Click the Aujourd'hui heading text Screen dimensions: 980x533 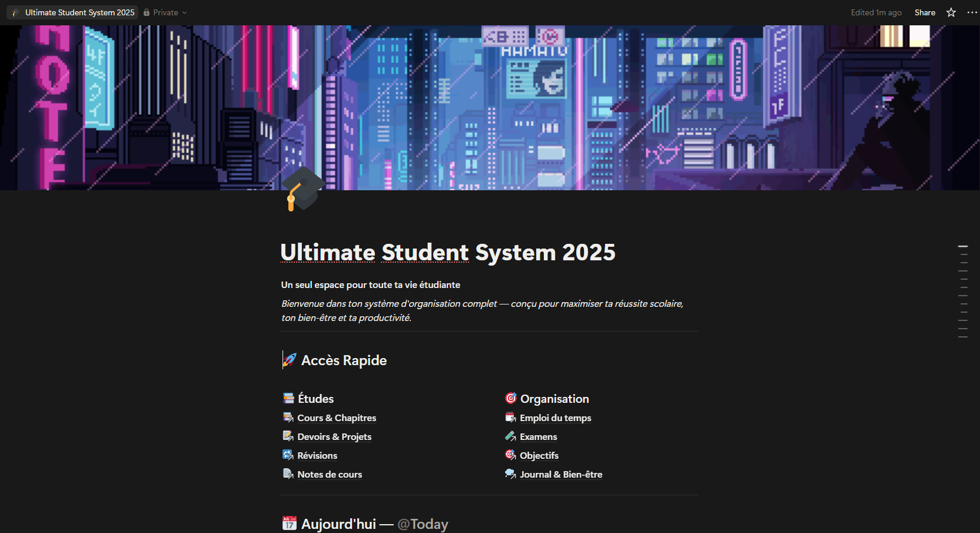338,524
